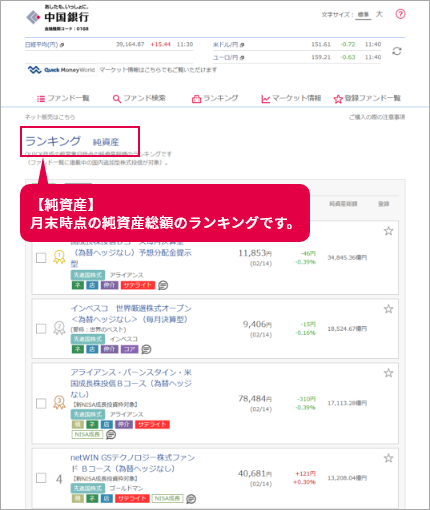Open 米ドル/円 rate link

[228, 44]
